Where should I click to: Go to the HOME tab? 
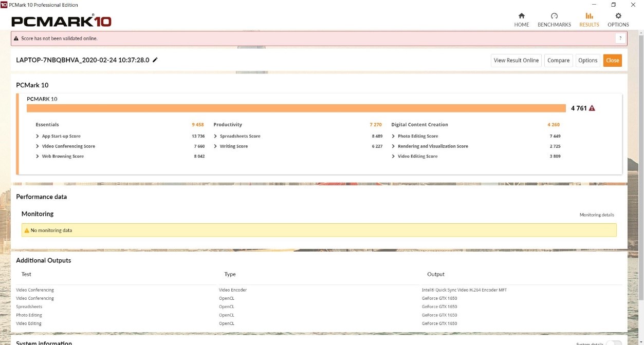coord(522,20)
